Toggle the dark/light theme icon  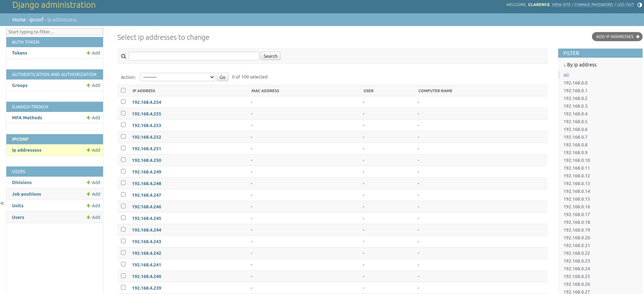(640, 5)
